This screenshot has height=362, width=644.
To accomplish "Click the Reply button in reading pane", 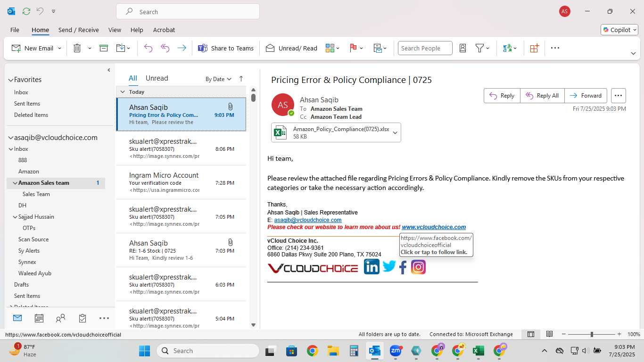I will 502,96.
